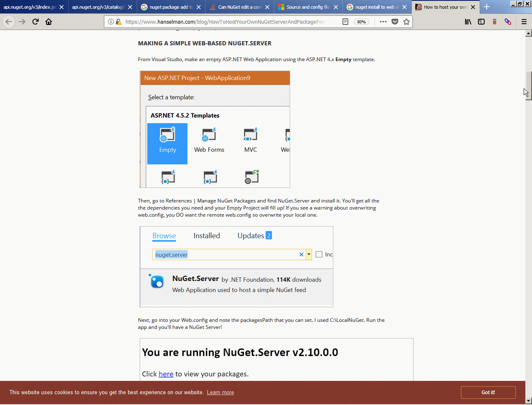532x405 pixels.
Task: Click the 'This website uses cookies' banner text
Action: [x=106, y=393]
